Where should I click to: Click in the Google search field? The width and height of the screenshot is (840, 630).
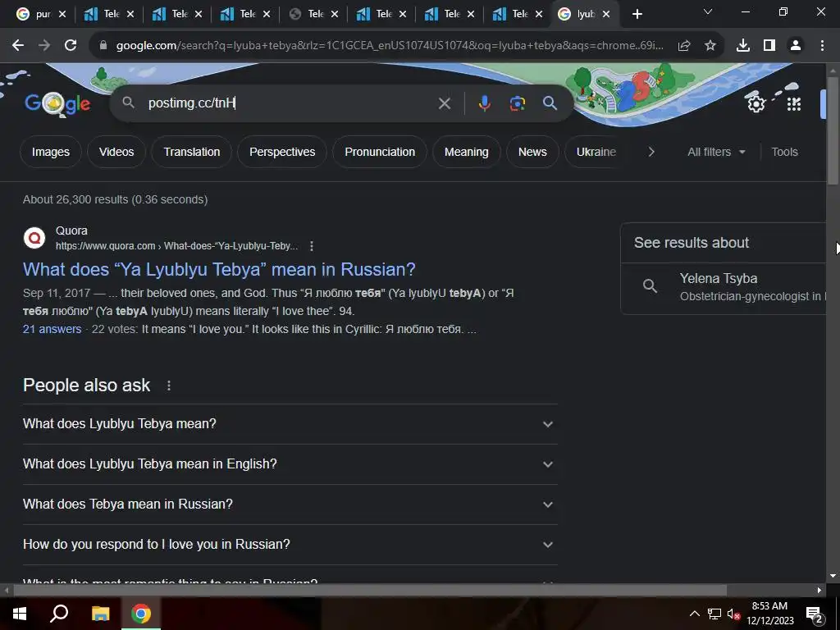[x=290, y=103]
